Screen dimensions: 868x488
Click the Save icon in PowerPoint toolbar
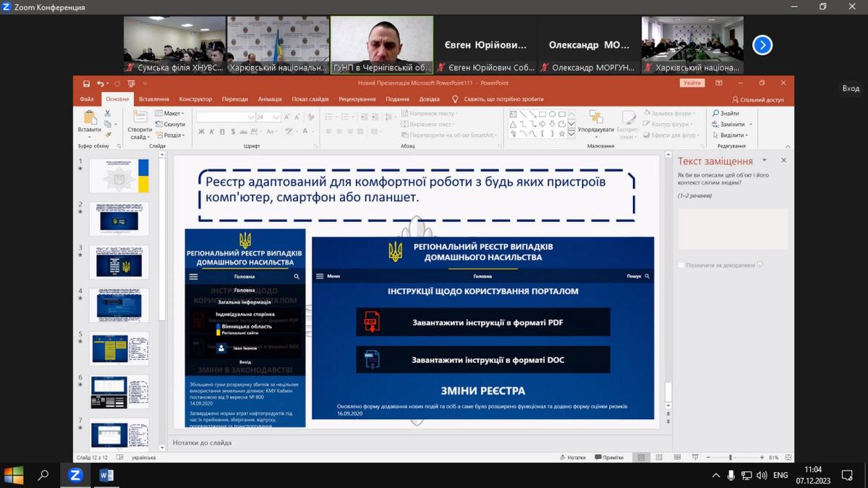click(x=87, y=84)
